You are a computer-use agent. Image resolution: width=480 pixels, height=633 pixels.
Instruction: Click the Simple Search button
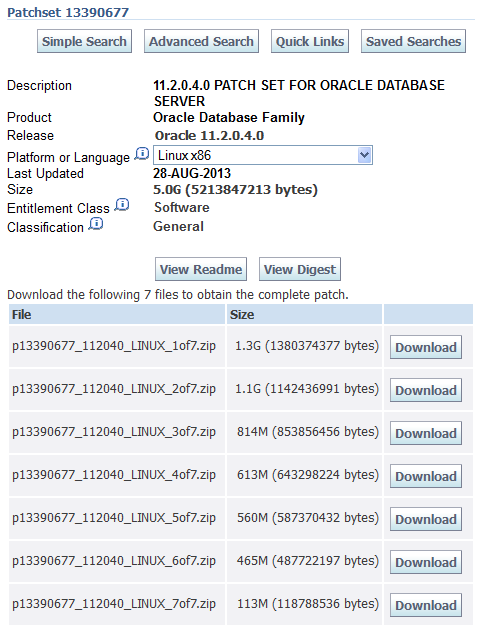[84, 41]
